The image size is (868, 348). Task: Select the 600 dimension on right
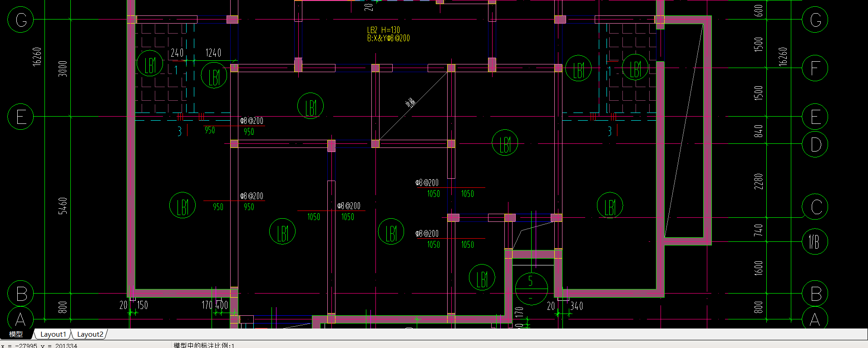click(x=758, y=11)
